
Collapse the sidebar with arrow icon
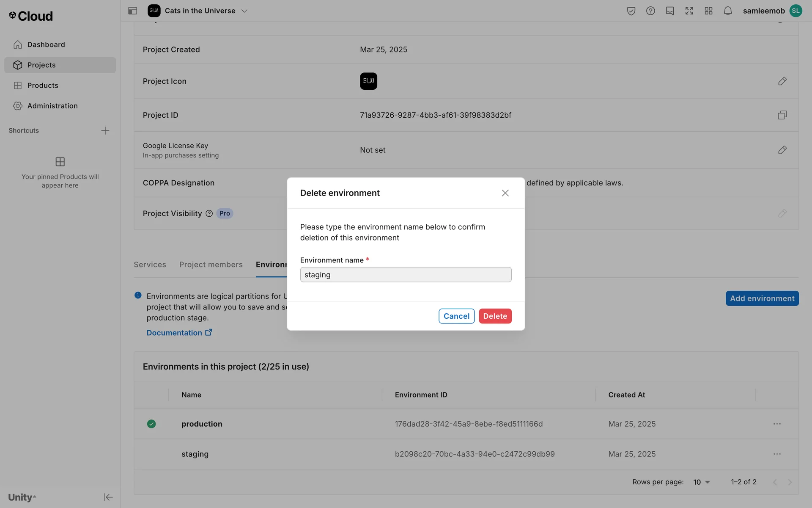(x=108, y=497)
